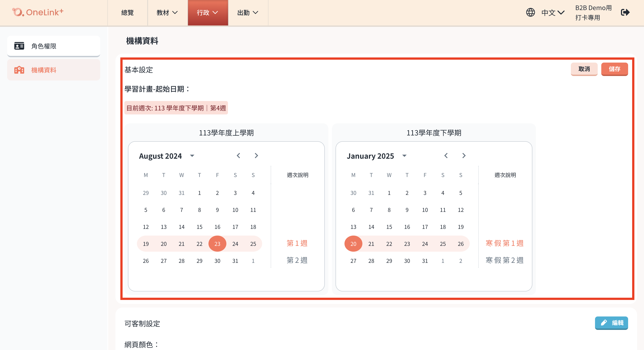
Task: Select January 6 in the 2025 calendar
Action: tap(353, 210)
